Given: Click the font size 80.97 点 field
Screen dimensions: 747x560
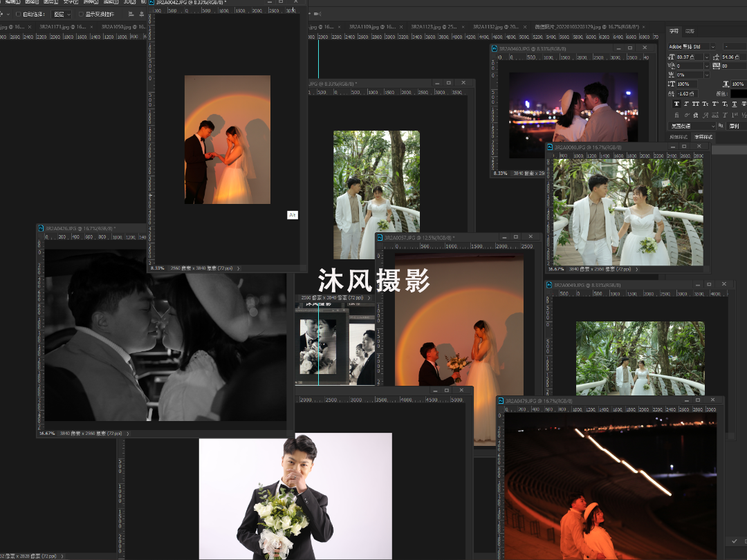Looking at the screenshot, I should 690,57.
